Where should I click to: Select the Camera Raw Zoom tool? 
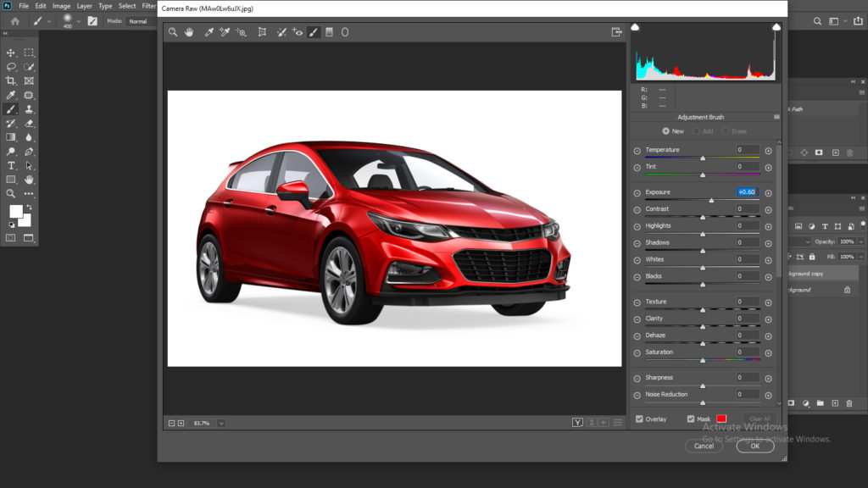click(x=173, y=32)
